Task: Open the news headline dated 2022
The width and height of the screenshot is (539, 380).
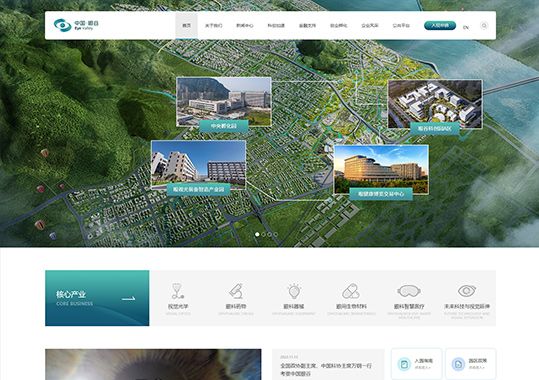Action: pos(326,369)
